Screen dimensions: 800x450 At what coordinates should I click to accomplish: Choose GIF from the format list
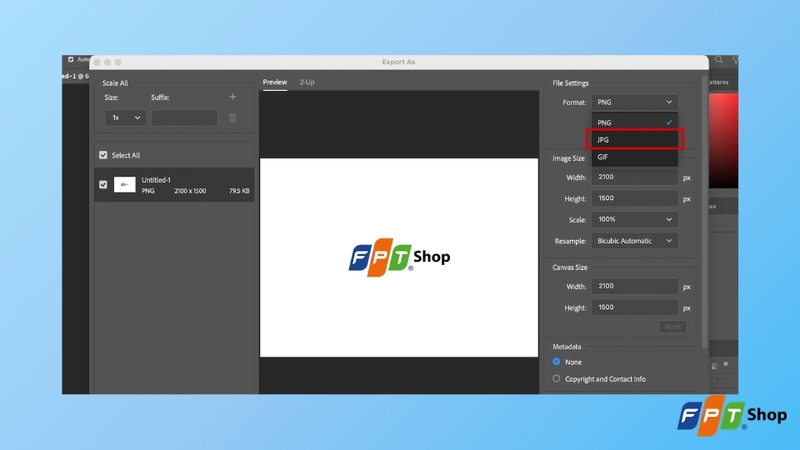point(635,157)
